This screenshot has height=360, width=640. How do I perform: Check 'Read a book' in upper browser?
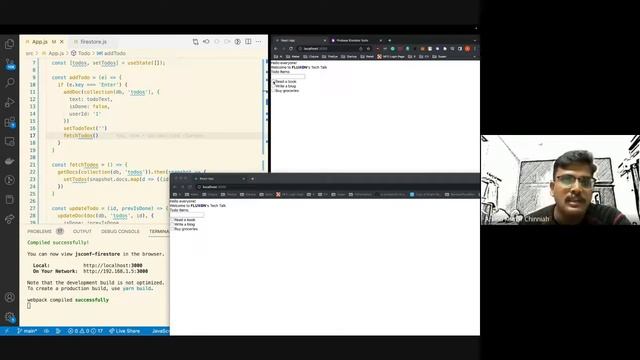[274, 82]
